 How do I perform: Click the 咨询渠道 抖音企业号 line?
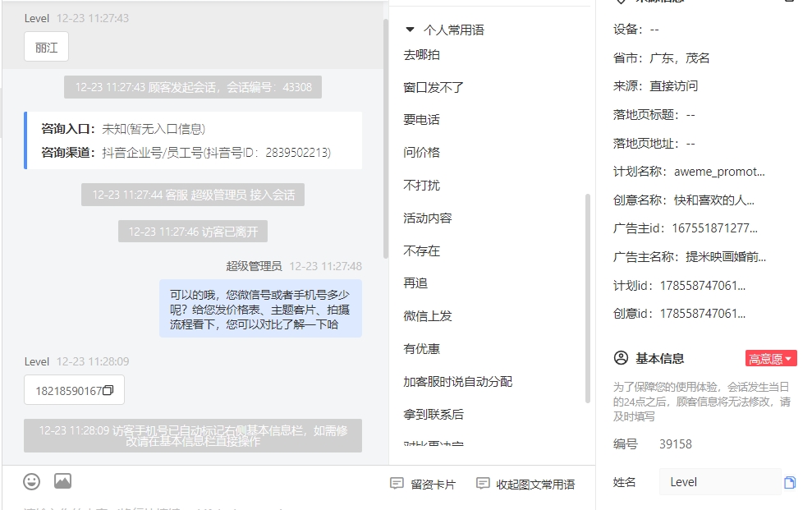186,153
